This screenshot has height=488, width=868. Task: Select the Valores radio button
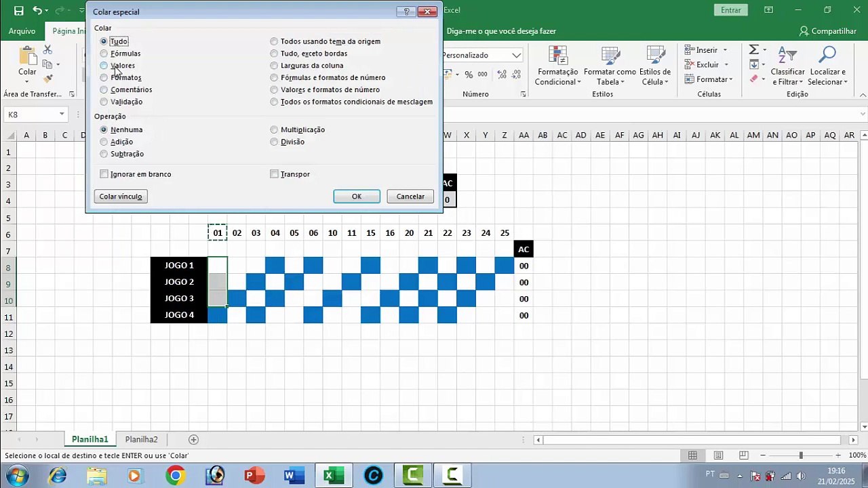click(x=104, y=66)
